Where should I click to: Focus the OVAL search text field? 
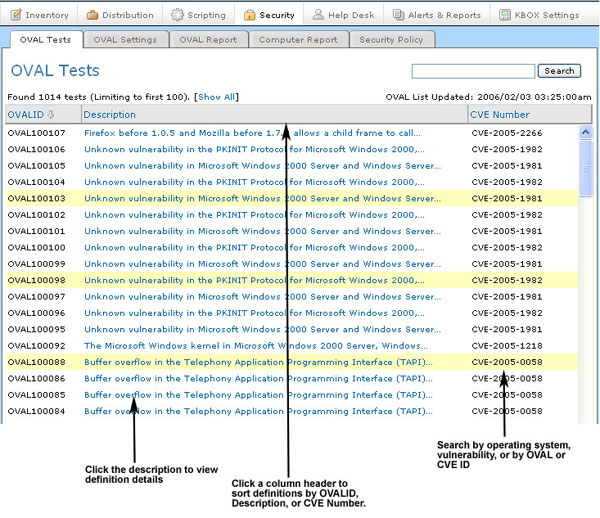[x=473, y=71]
